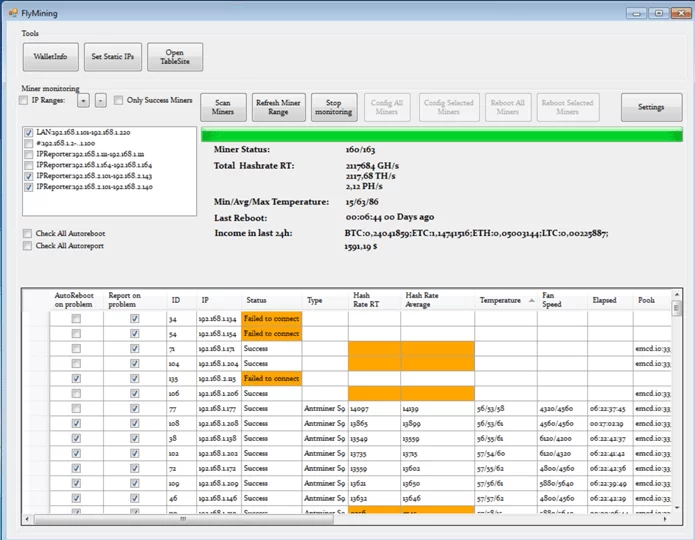Open the WalletInfo tool

click(x=49, y=58)
